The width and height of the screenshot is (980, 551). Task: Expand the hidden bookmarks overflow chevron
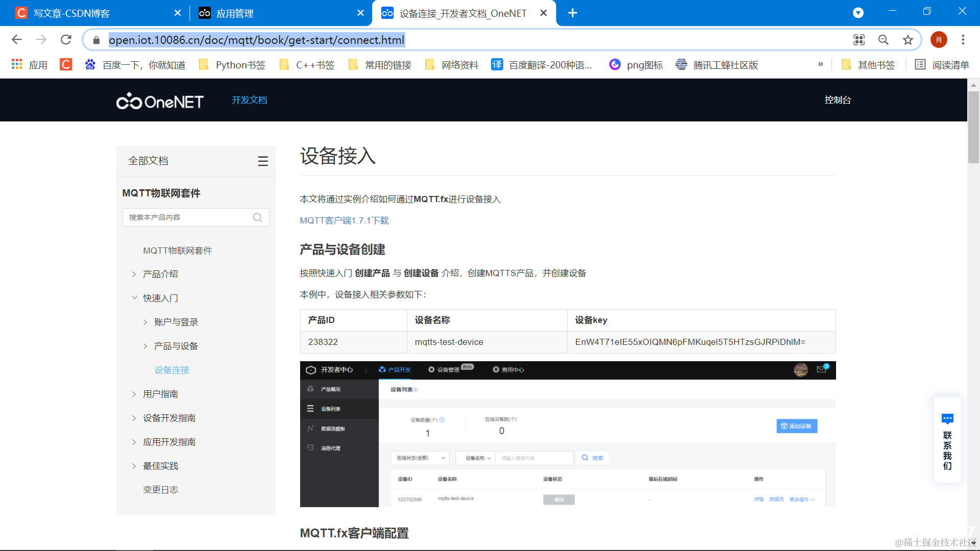820,64
